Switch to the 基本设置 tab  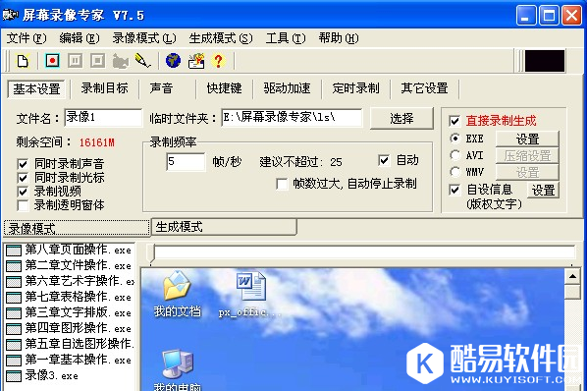[x=36, y=89]
